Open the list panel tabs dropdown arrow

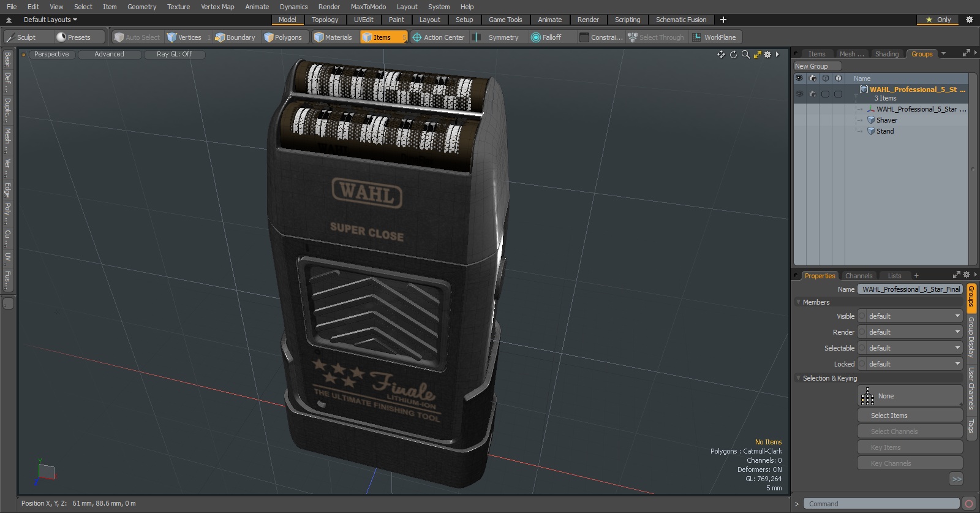coord(943,53)
